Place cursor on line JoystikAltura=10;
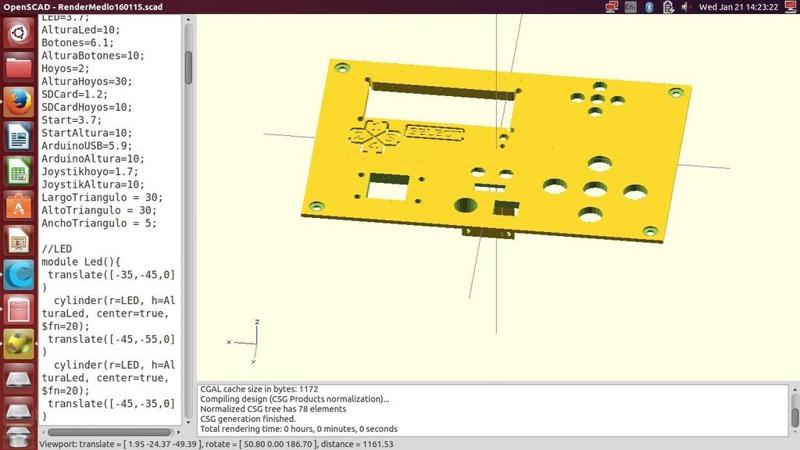This screenshot has width=800, height=450. click(93, 184)
